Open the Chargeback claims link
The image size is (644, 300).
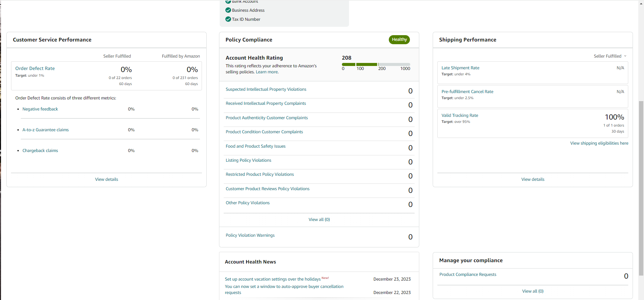coord(40,151)
